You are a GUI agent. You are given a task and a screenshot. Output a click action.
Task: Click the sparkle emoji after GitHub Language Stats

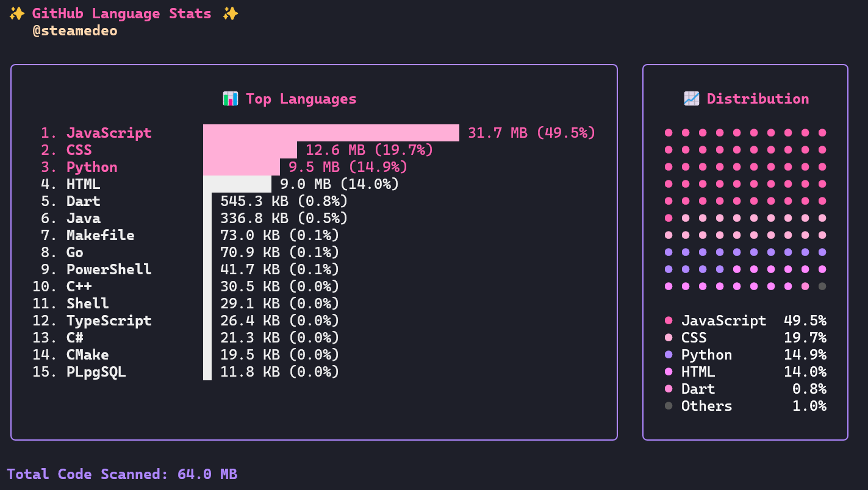click(x=230, y=13)
